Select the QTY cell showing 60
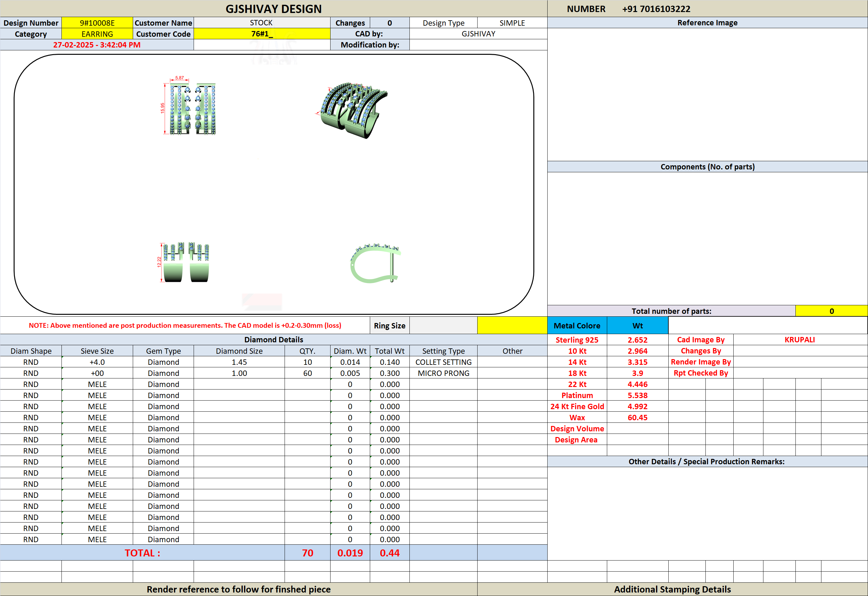 tap(307, 373)
